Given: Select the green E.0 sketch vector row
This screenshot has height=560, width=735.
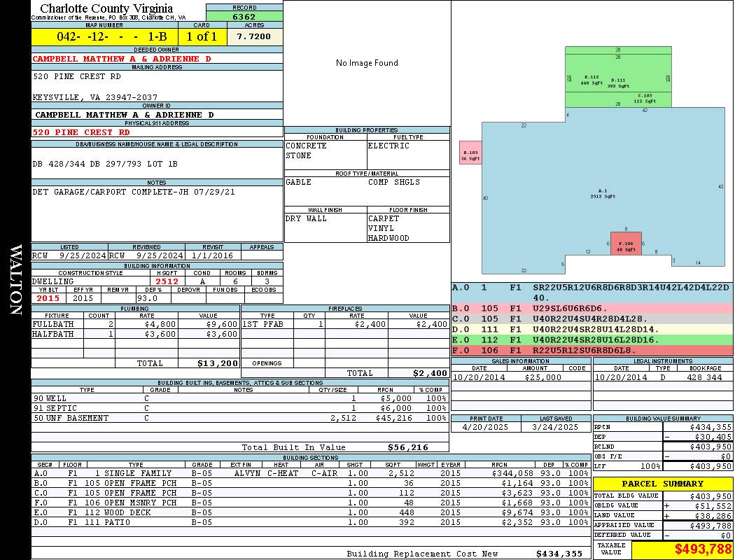Looking at the screenshot, I should point(592,340).
